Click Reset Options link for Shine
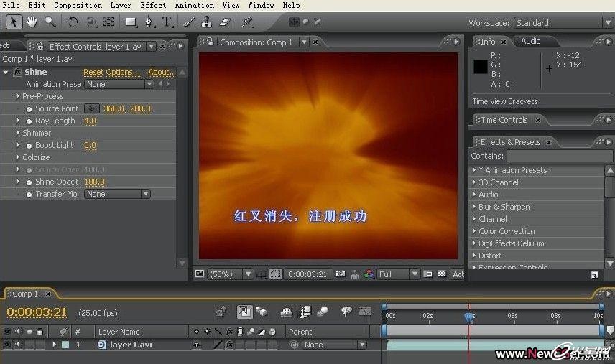Viewport: 615px width, 364px height. pos(111,72)
